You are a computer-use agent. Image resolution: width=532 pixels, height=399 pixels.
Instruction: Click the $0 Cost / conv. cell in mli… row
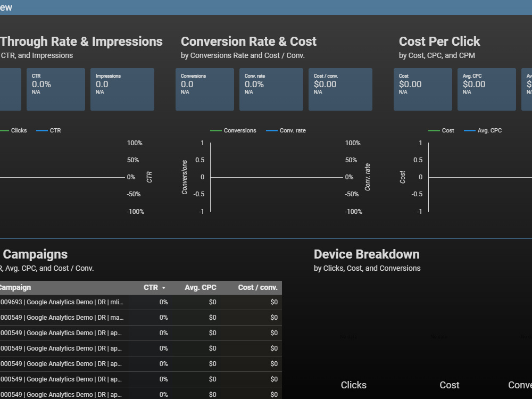[274, 302]
